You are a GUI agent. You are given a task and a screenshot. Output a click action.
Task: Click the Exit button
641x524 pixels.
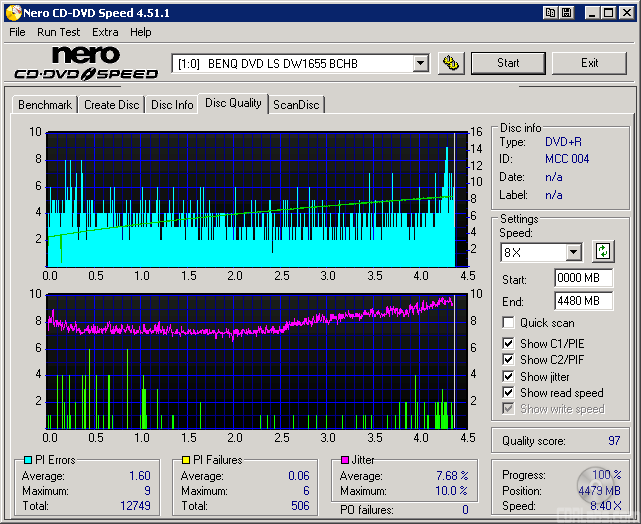click(589, 63)
